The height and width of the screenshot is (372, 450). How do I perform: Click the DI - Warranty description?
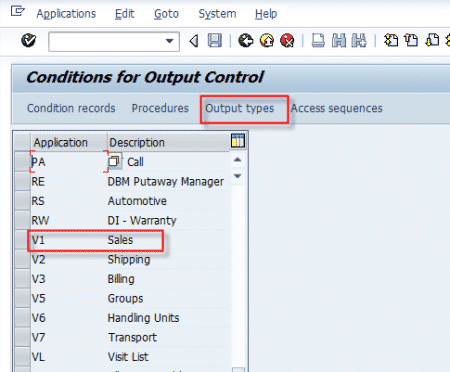pos(168,220)
